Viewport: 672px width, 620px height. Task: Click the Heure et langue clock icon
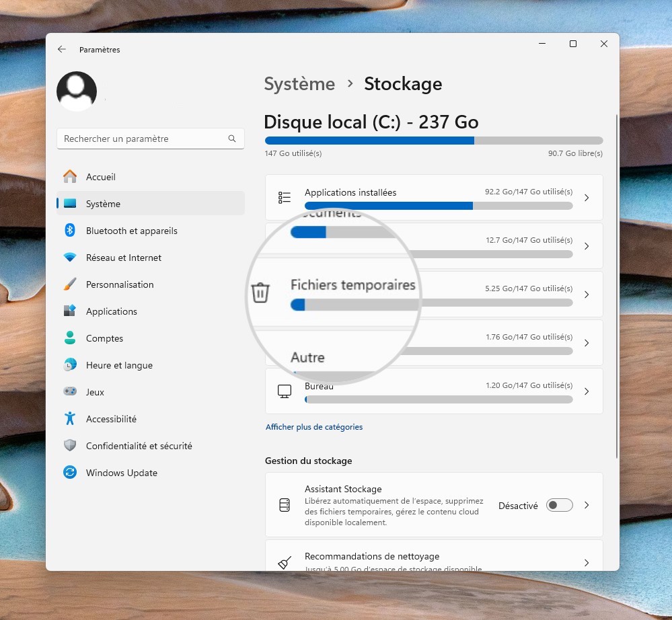coord(70,364)
